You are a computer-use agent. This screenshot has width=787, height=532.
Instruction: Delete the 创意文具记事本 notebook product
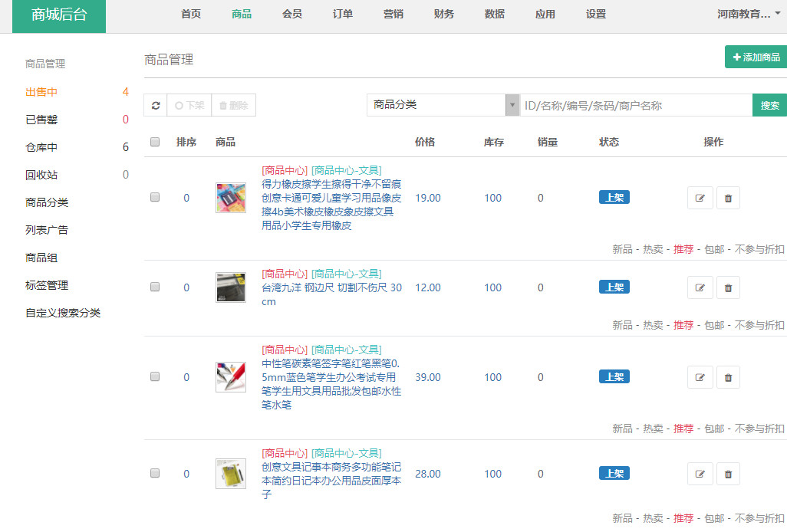point(728,474)
